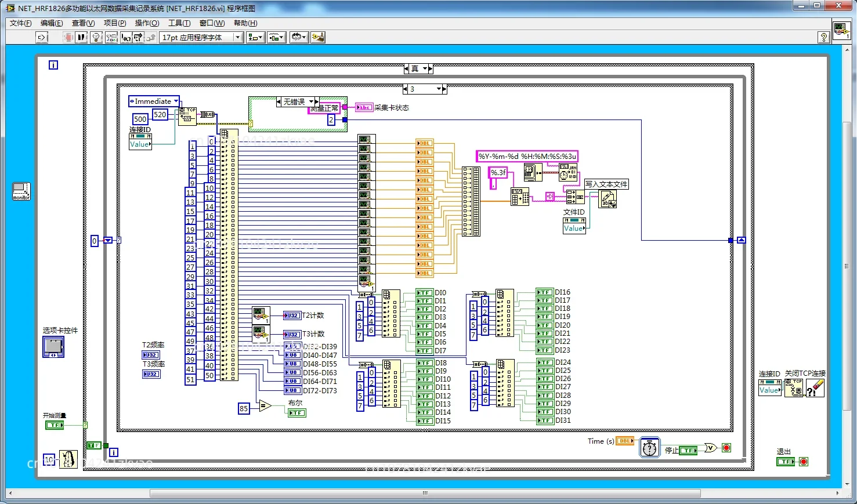The image size is (857, 504).
Task: Open the case selector dropdown showing 3
Action: pyautogui.click(x=439, y=89)
